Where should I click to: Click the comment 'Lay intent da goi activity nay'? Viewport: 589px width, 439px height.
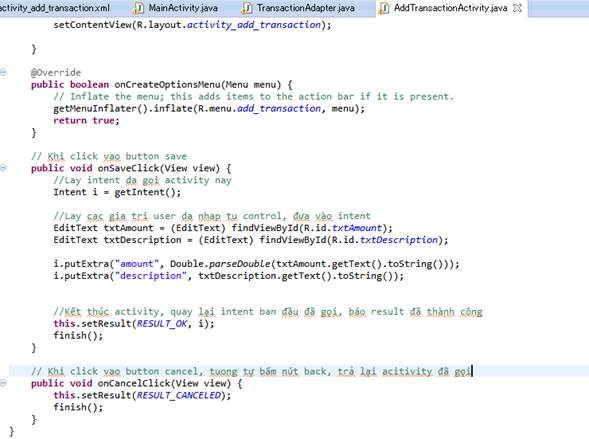click(142, 180)
